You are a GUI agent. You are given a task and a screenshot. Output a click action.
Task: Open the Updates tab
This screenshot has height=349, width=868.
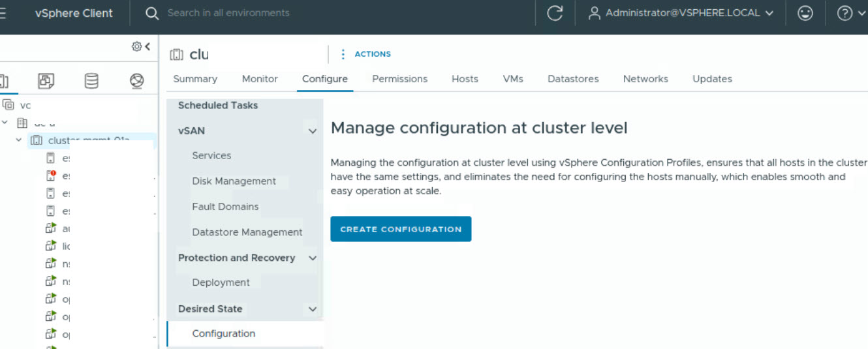pyautogui.click(x=712, y=79)
